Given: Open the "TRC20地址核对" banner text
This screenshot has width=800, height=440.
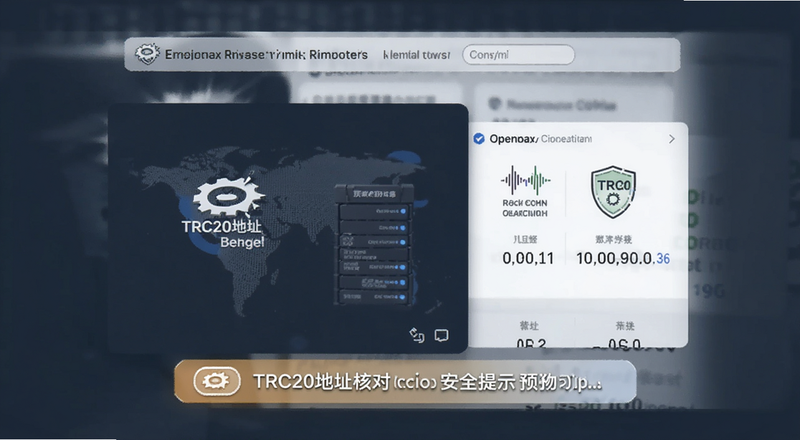Looking at the screenshot, I should [322, 382].
